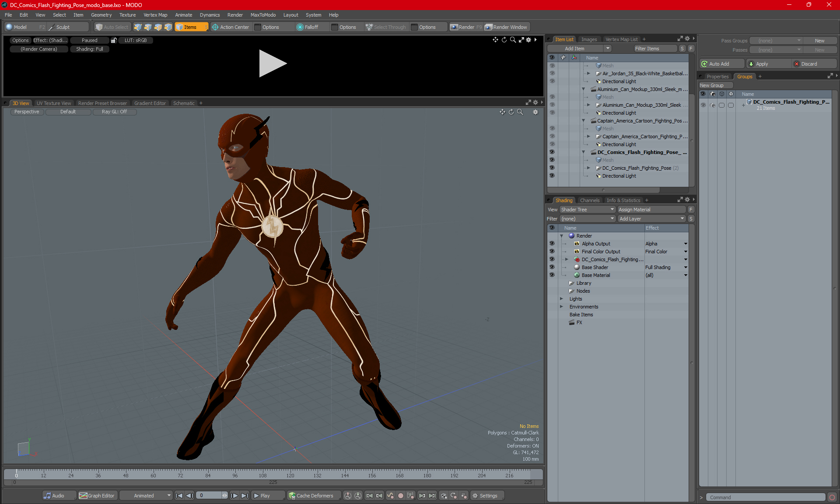Start the preview render play arrow
840x504 pixels.
click(273, 63)
